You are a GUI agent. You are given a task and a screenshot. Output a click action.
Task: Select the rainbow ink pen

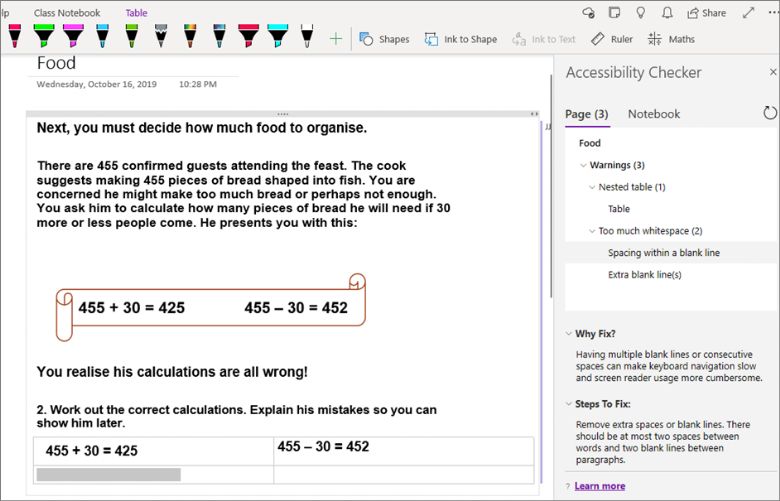[190, 36]
